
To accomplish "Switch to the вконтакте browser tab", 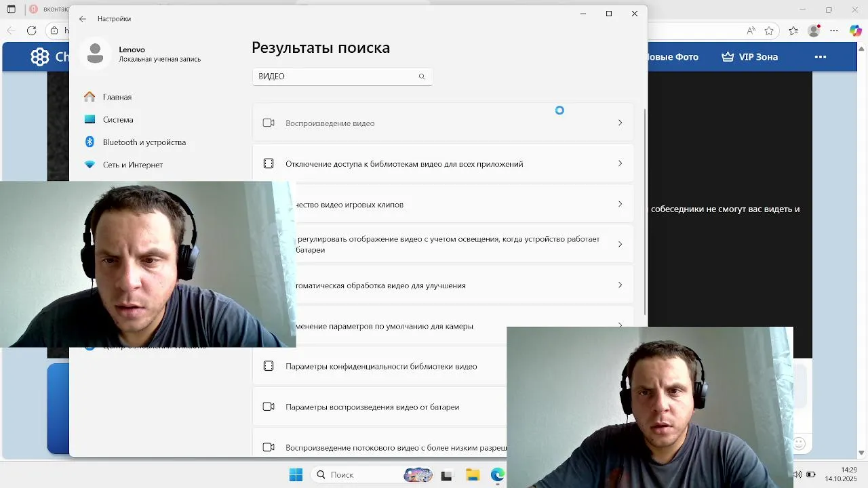I will click(x=47, y=9).
